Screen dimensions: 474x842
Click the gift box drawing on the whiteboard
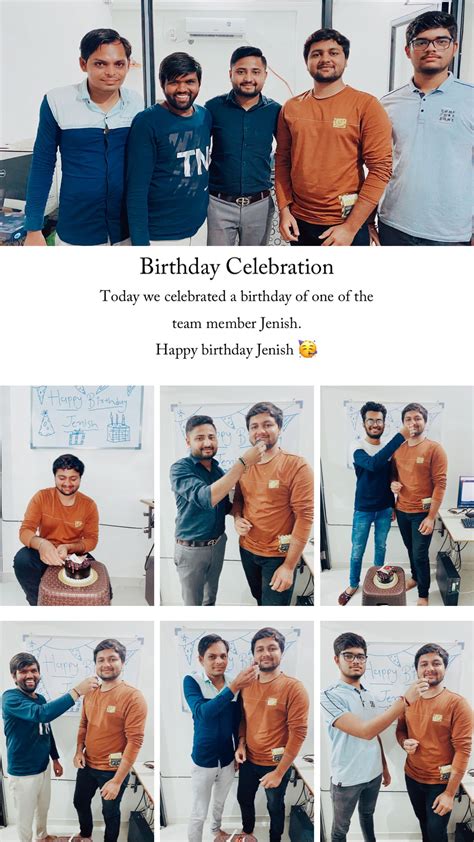point(76,438)
